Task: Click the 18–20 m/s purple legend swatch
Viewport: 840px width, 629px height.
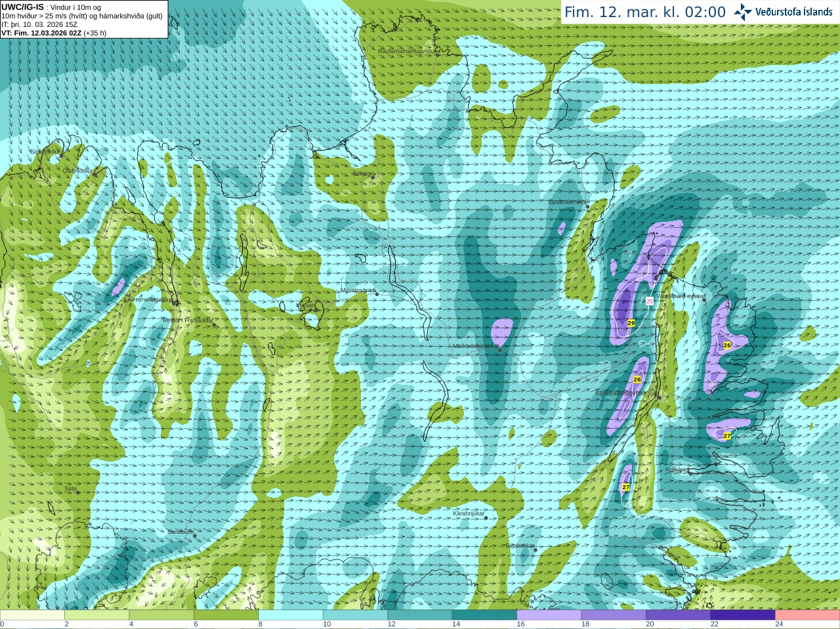Action: (614, 615)
